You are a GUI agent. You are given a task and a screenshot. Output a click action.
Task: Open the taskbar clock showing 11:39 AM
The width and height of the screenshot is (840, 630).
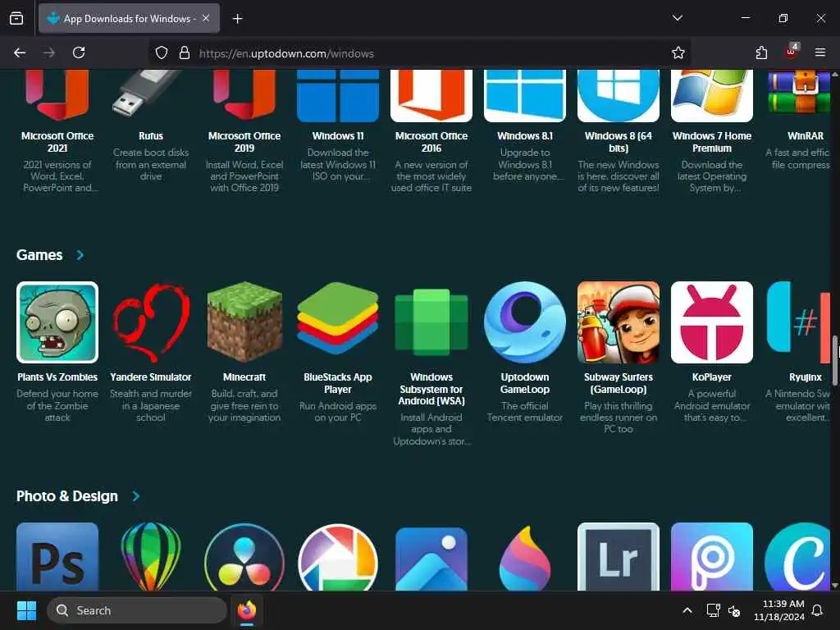[779, 610]
